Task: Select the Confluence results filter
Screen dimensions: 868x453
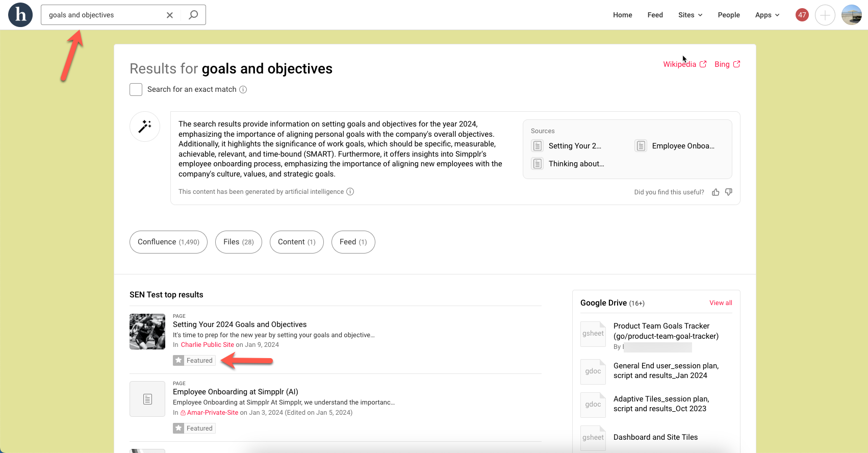Action: [168, 242]
